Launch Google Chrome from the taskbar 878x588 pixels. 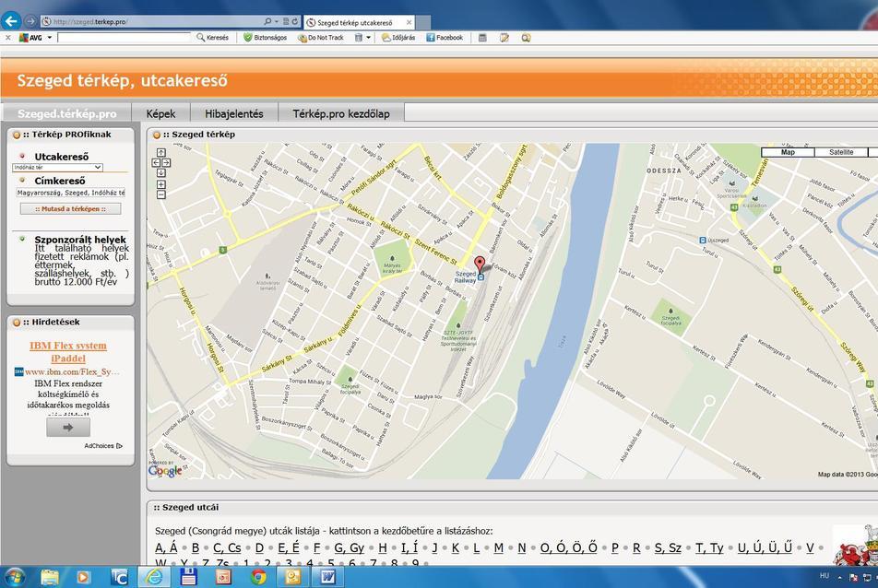[257, 577]
